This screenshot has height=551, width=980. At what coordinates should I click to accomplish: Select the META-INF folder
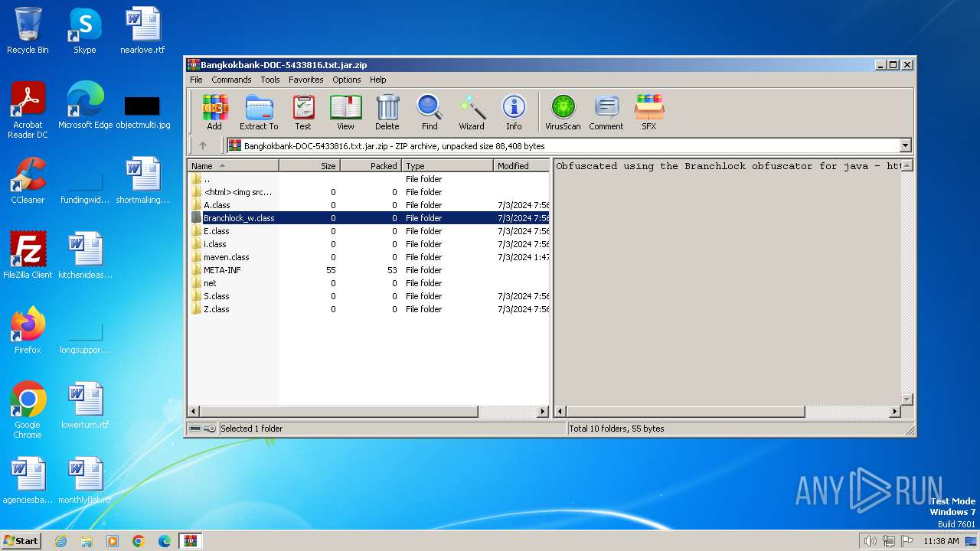tap(369, 270)
